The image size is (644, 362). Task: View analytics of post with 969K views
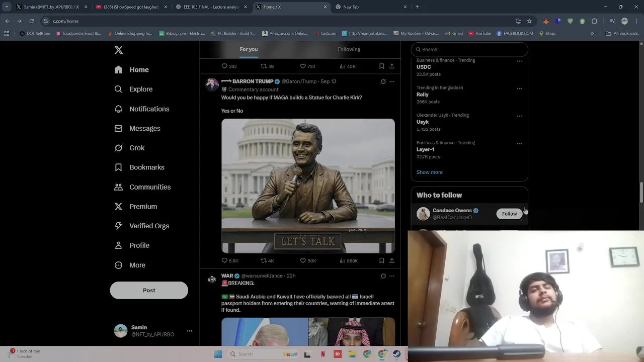coord(348,260)
